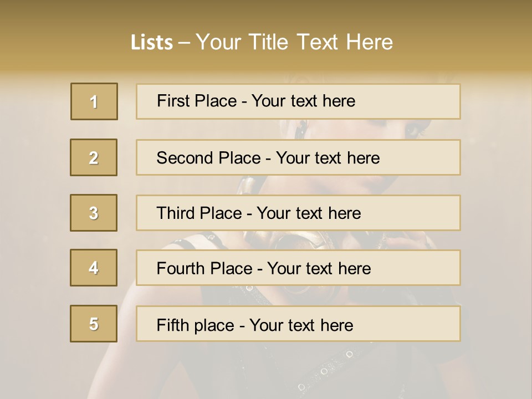
Task: Click the bold word Lists in title
Action: coord(152,42)
